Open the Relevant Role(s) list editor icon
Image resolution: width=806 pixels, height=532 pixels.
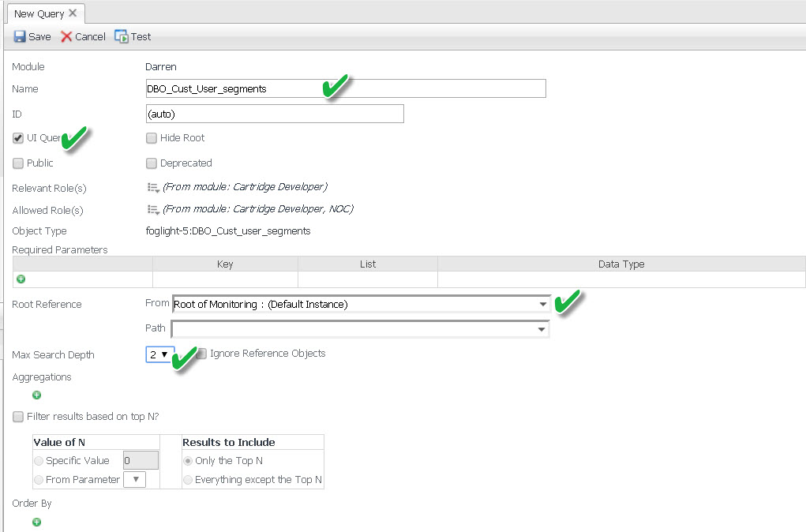[153, 188]
